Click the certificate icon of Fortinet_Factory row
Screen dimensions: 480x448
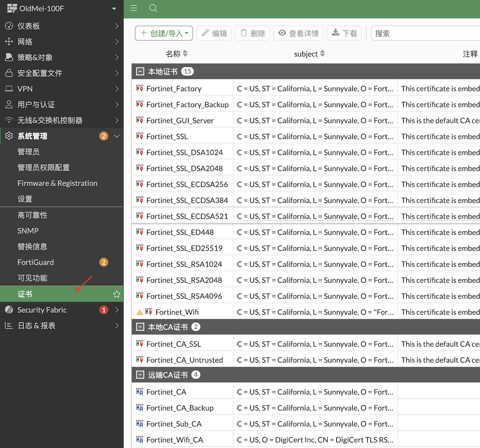pos(140,88)
